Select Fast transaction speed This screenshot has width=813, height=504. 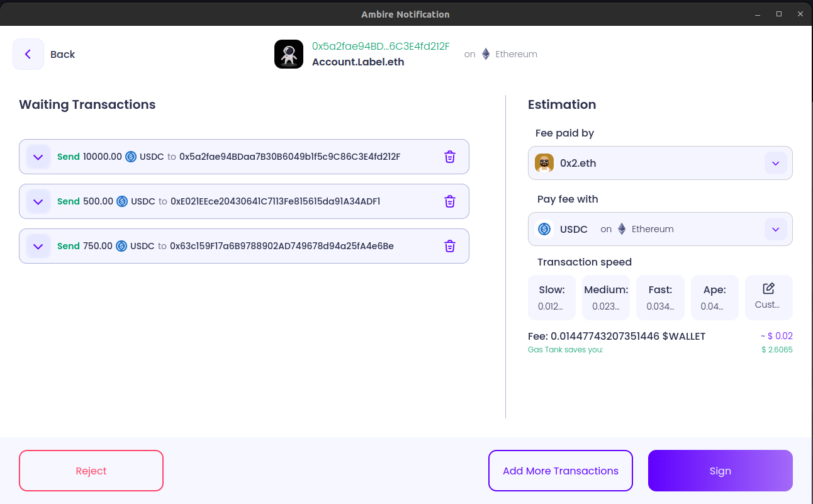click(660, 297)
